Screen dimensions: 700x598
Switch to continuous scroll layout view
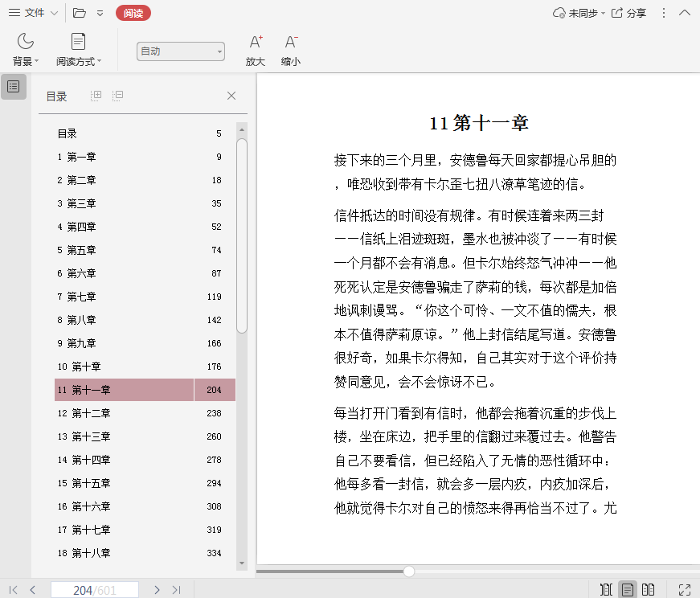pyautogui.click(x=607, y=590)
